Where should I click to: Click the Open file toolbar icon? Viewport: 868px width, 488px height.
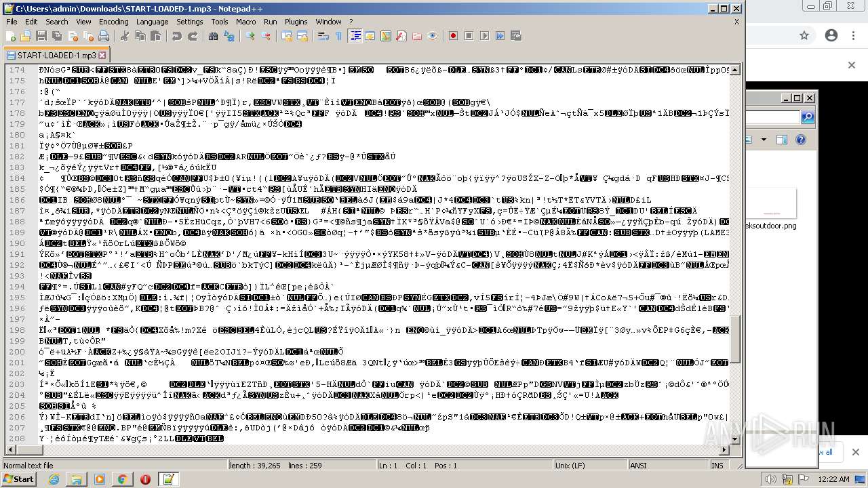[26, 36]
